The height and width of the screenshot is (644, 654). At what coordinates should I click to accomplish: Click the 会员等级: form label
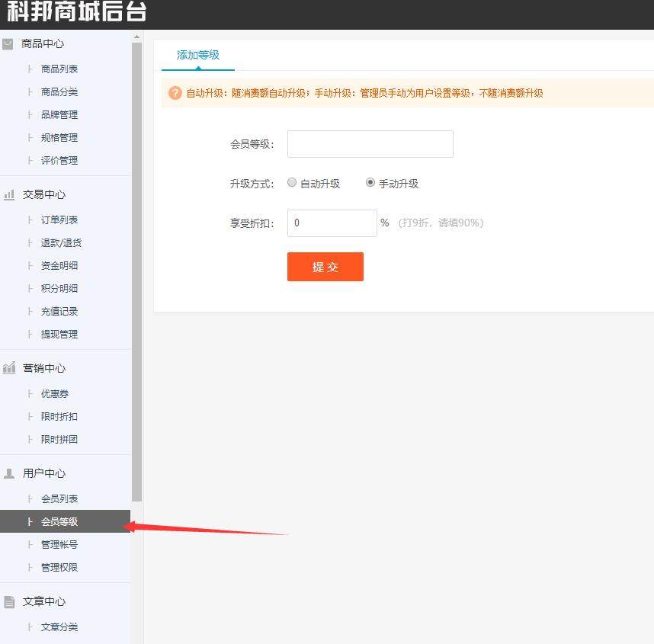[252, 144]
